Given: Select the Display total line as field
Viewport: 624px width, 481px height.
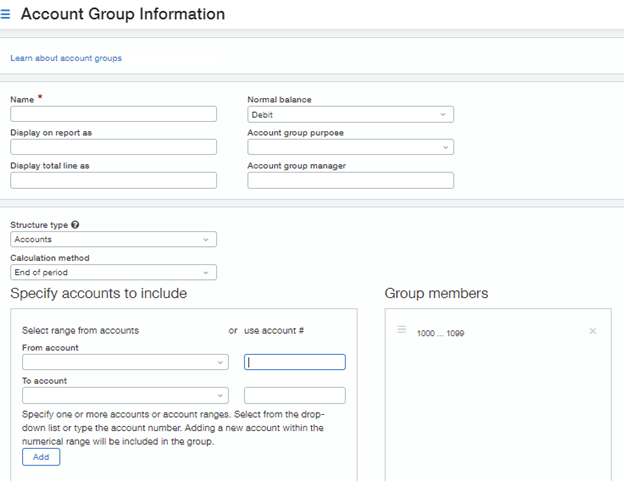Looking at the screenshot, I should pos(113,180).
